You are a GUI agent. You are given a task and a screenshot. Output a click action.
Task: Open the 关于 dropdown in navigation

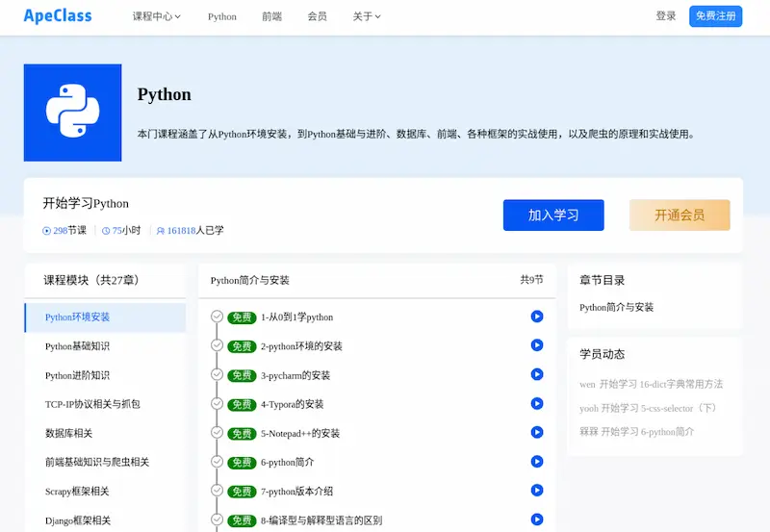[367, 16]
